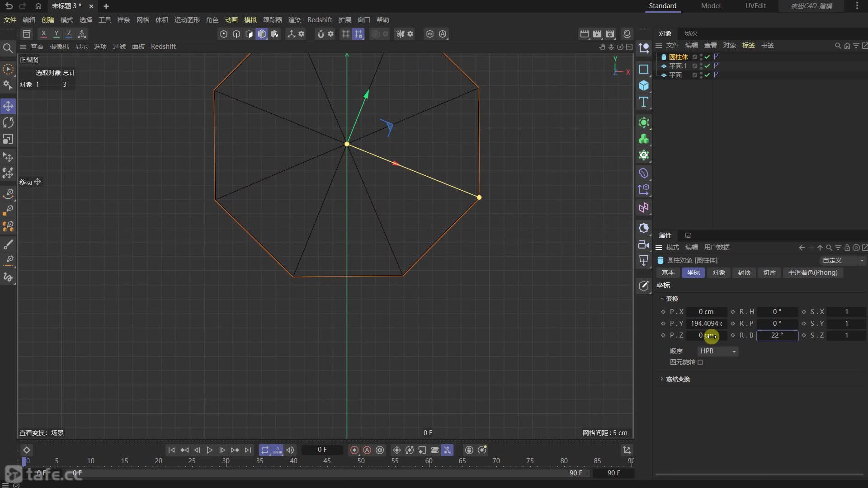This screenshot has width=868, height=488.
Task: Click the current frame 0 F field
Action: click(322, 450)
